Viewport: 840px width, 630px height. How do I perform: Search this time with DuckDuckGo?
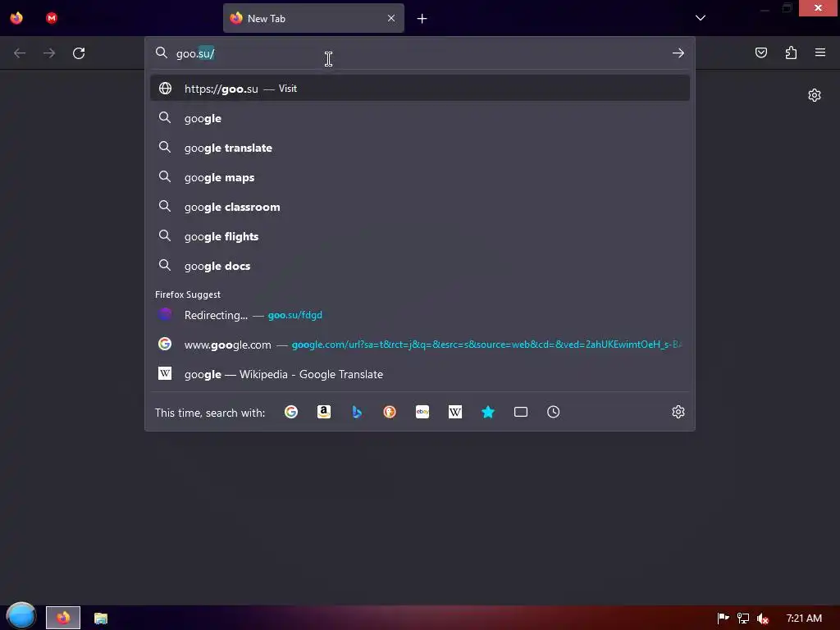[x=390, y=412]
